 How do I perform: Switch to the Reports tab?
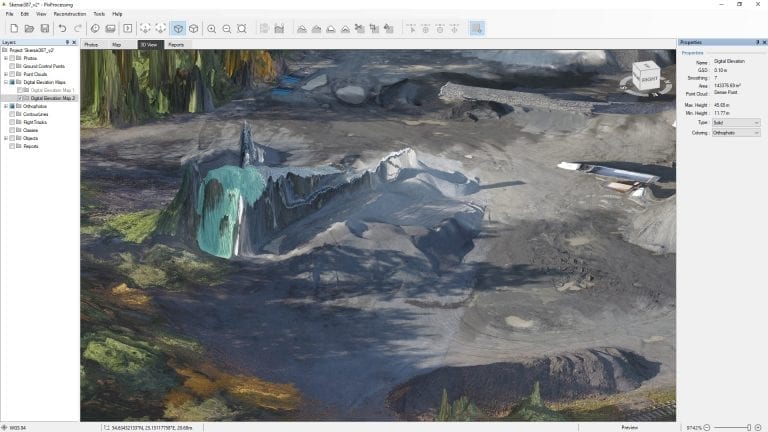pyautogui.click(x=176, y=45)
